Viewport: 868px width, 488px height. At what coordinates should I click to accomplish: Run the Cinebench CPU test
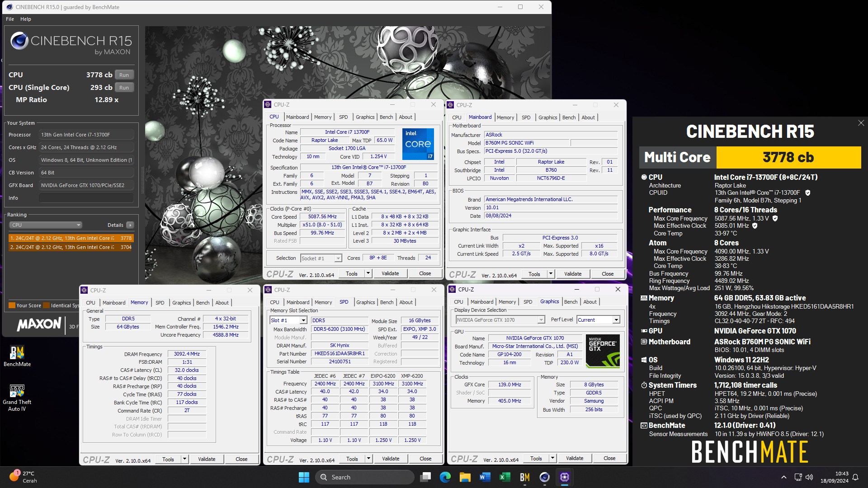click(x=124, y=75)
